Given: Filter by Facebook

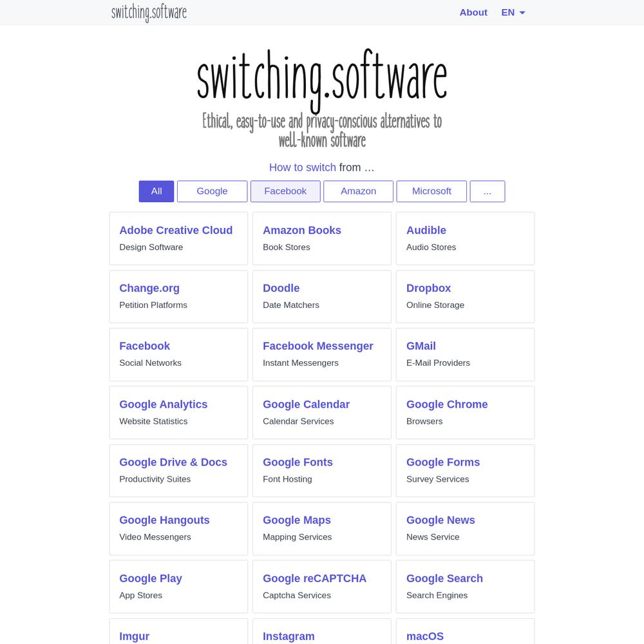Looking at the screenshot, I should (x=285, y=191).
